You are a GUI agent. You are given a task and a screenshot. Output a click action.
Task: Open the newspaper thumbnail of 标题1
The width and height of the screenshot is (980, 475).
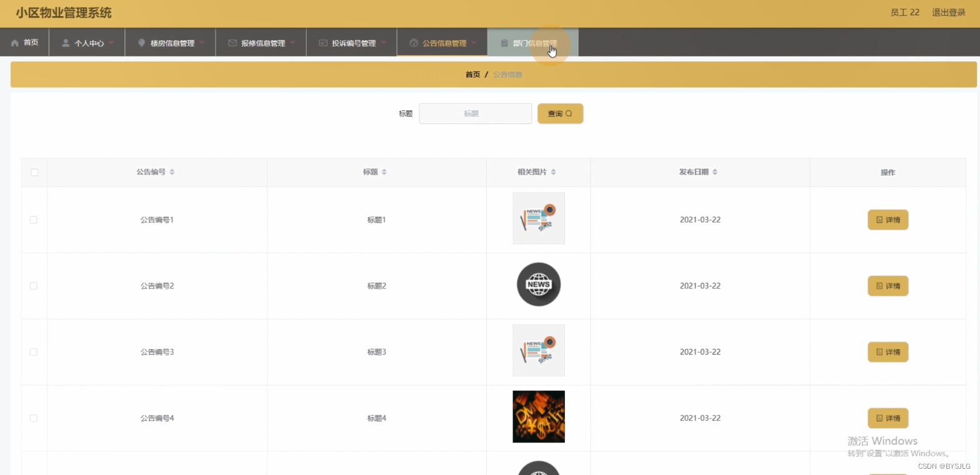[539, 218]
